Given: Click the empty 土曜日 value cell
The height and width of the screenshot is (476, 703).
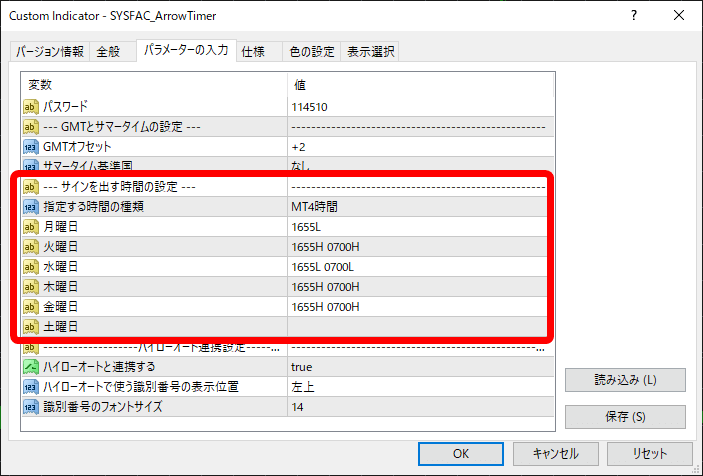Looking at the screenshot, I should coord(417,326).
